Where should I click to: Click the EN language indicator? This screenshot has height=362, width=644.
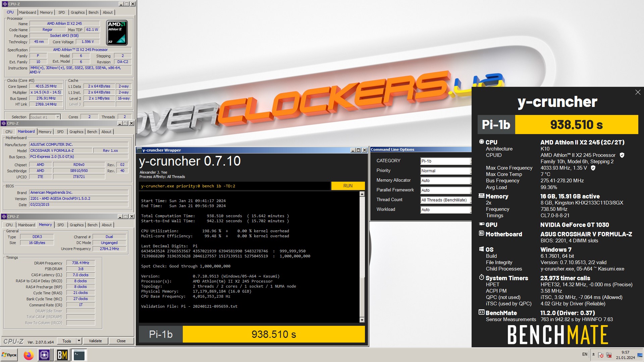(x=585, y=354)
